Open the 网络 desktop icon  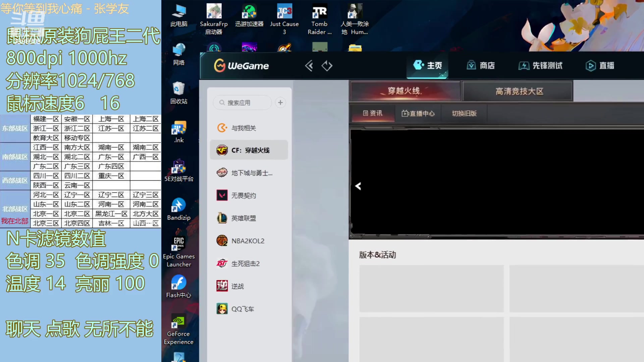(179, 54)
